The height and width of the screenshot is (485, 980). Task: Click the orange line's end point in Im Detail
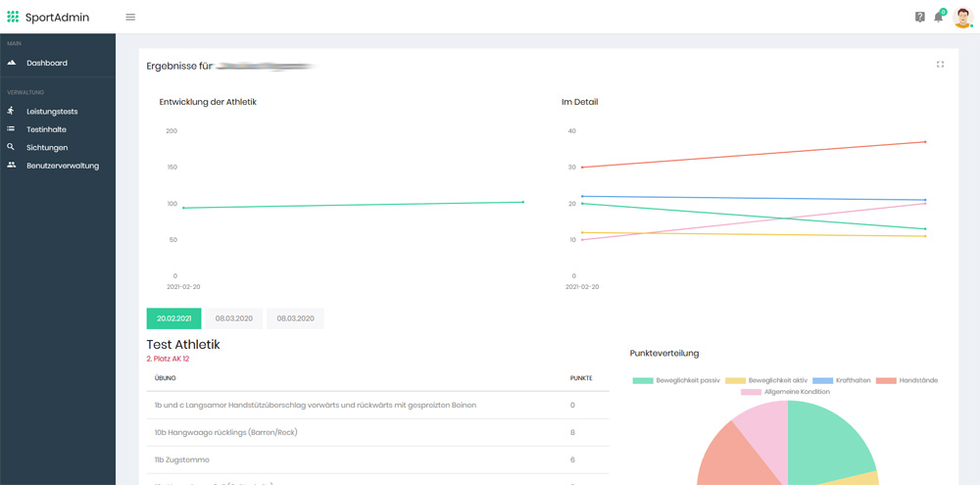pos(925,142)
